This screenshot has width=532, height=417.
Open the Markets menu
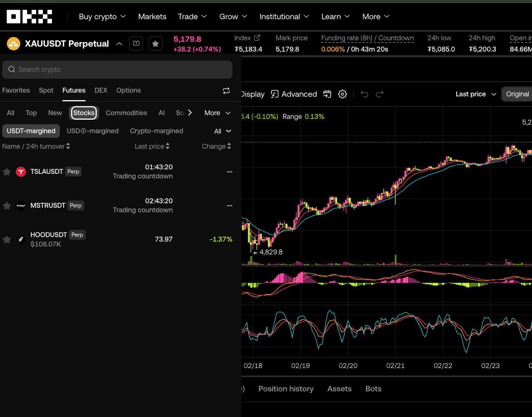[x=152, y=17]
